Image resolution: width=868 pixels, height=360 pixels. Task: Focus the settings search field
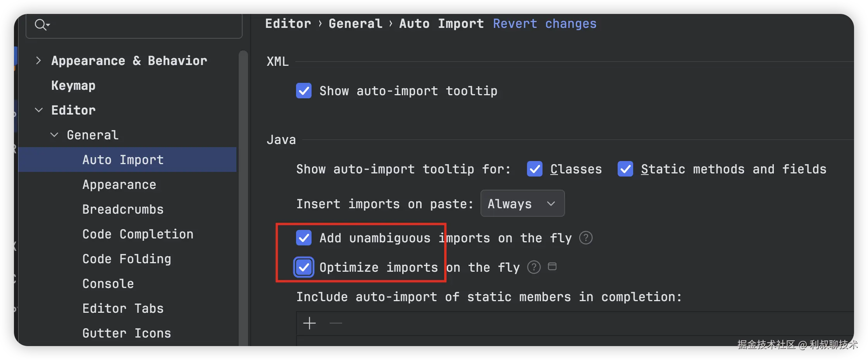coord(134,26)
